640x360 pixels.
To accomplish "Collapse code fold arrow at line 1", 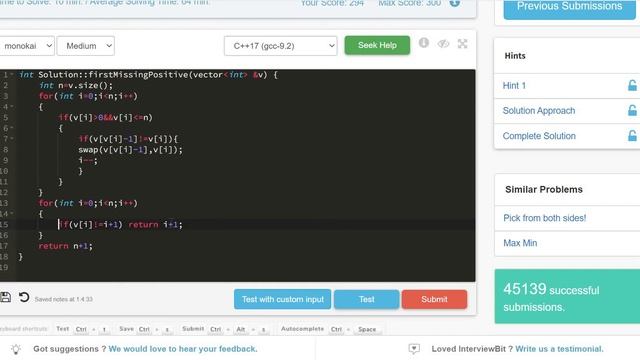I will (x=12, y=74).
